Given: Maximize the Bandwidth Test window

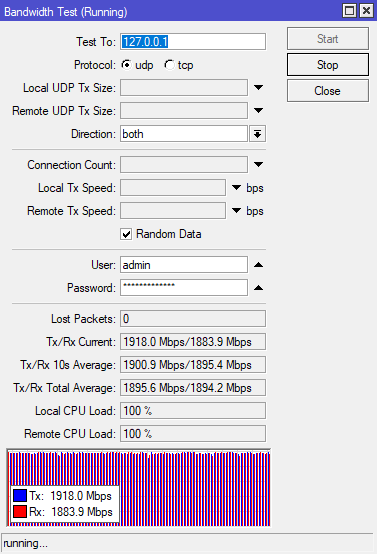Looking at the screenshot, I should pyautogui.click(x=349, y=11).
